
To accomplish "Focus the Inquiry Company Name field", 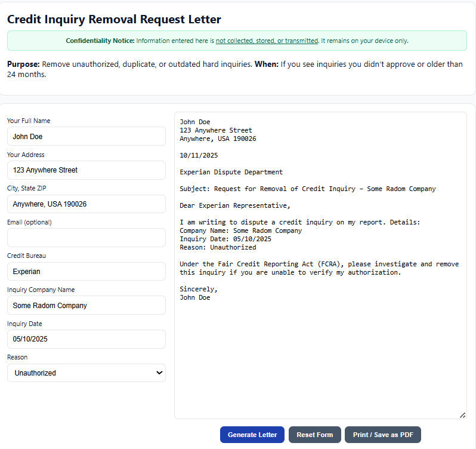I will point(86,305).
